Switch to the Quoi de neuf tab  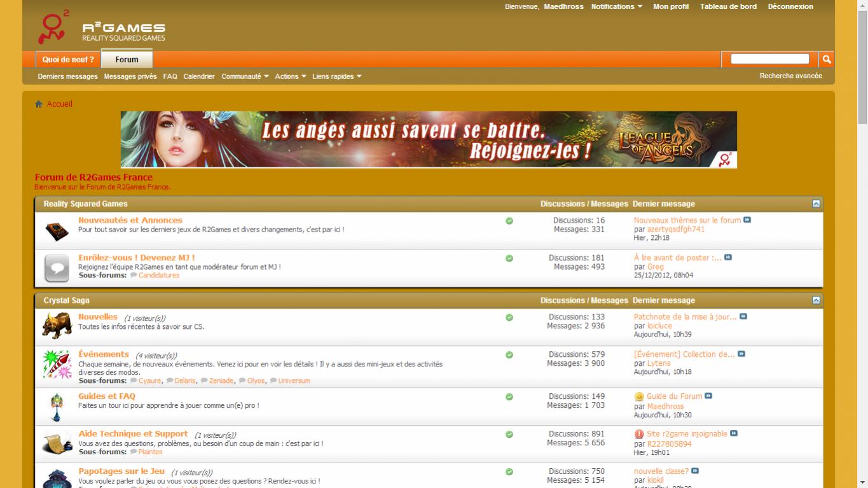coord(68,60)
